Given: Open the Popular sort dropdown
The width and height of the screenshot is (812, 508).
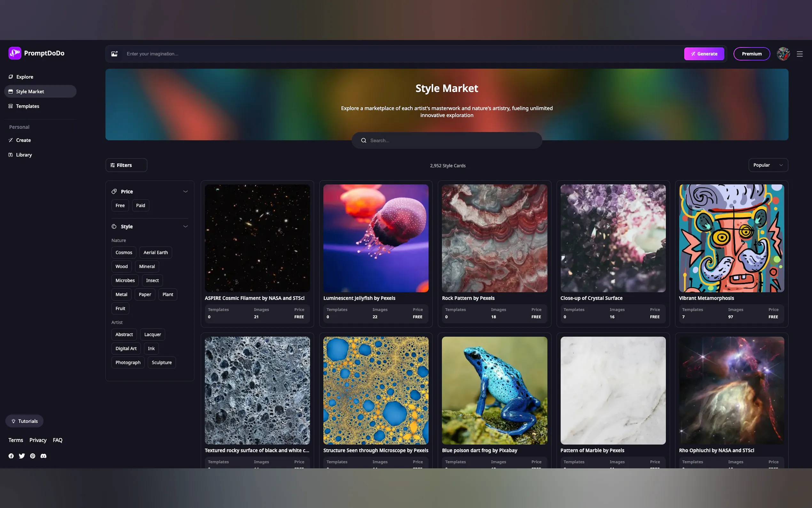Looking at the screenshot, I should click(768, 165).
